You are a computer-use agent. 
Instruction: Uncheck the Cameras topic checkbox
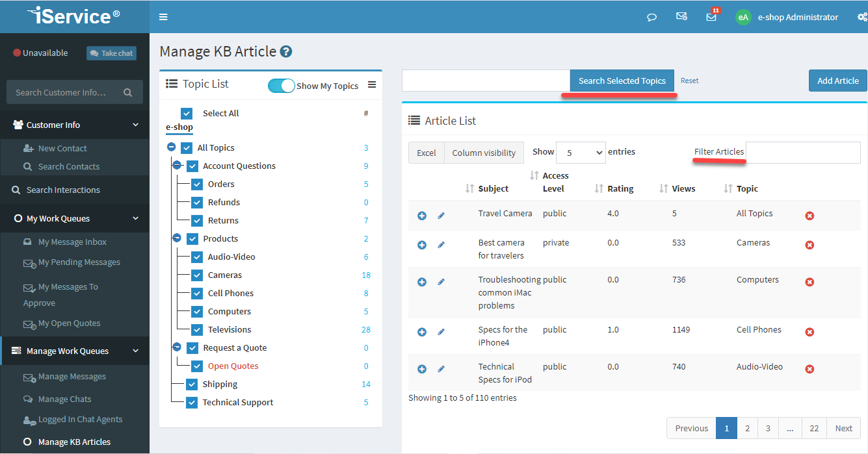tap(197, 275)
